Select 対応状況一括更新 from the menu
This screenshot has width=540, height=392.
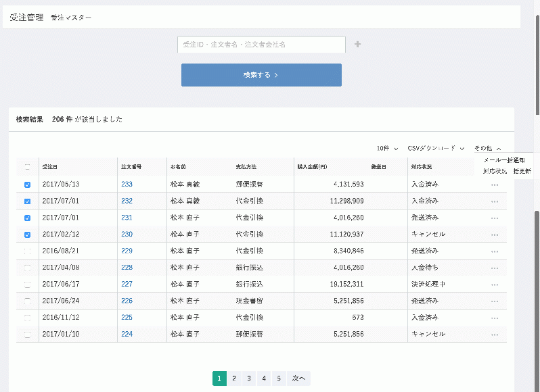(x=507, y=171)
